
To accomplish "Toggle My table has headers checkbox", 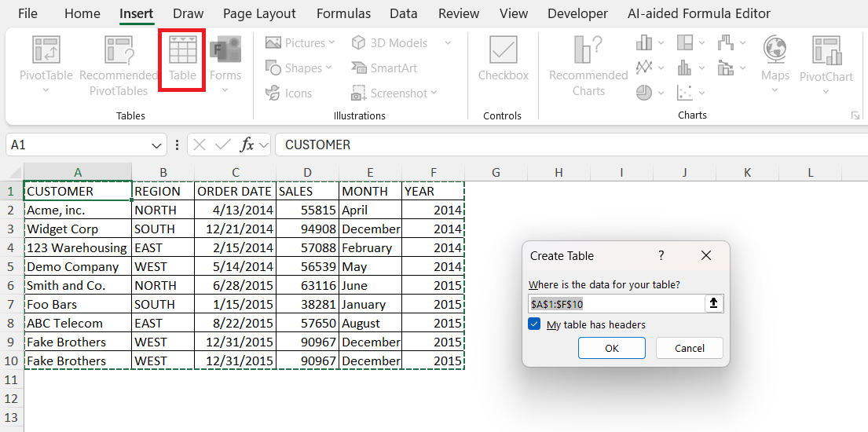I will click(x=534, y=324).
